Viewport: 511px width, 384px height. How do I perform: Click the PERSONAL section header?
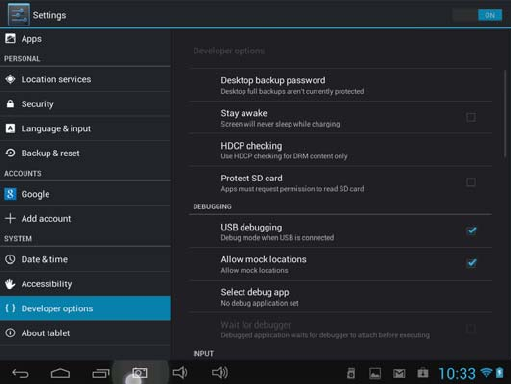[x=22, y=59]
